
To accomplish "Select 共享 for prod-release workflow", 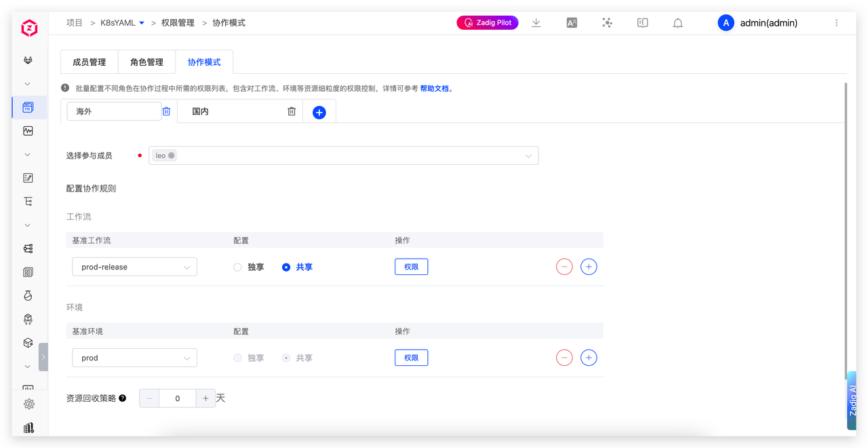I will coord(286,267).
